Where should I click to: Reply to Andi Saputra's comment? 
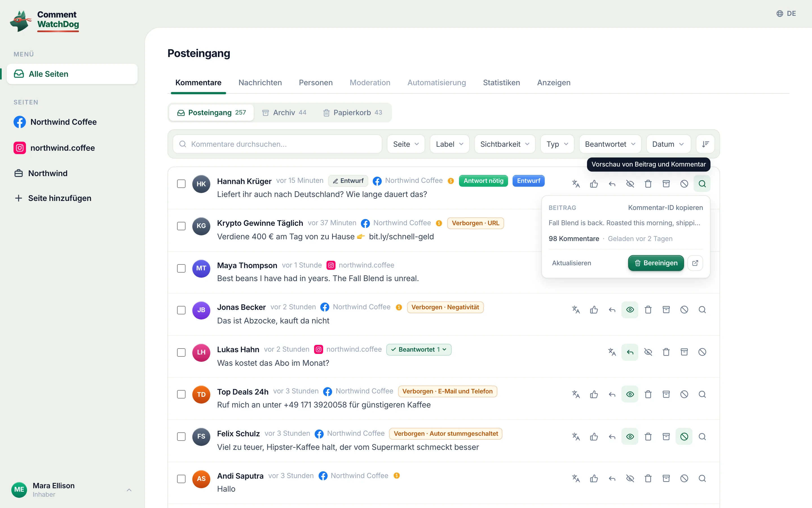pos(612,478)
